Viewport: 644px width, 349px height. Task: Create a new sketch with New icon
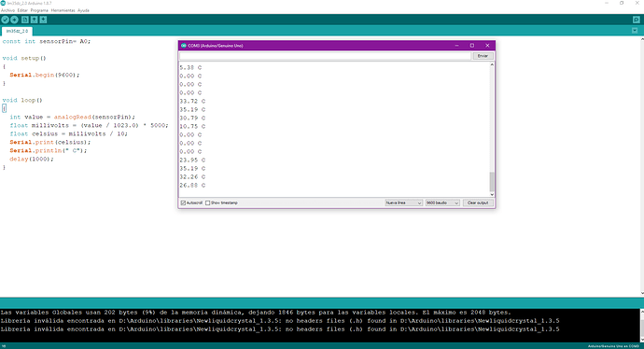(x=25, y=20)
